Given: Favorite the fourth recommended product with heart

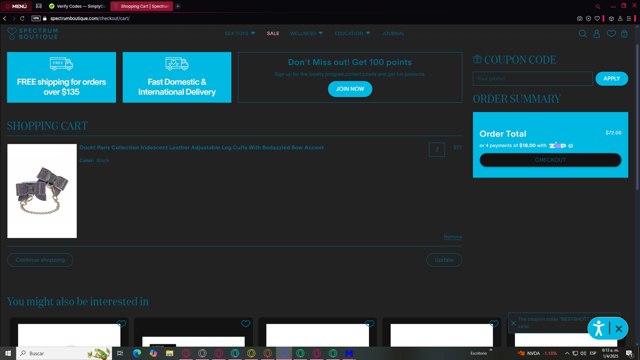Looking at the screenshot, I should pyautogui.click(x=493, y=324).
